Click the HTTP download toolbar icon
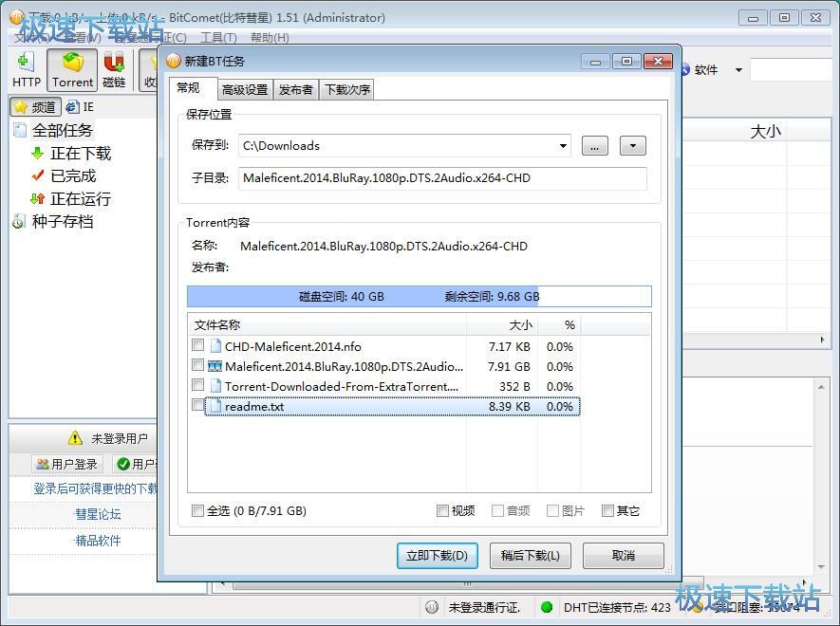The image size is (840, 626). (x=26, y=69)
